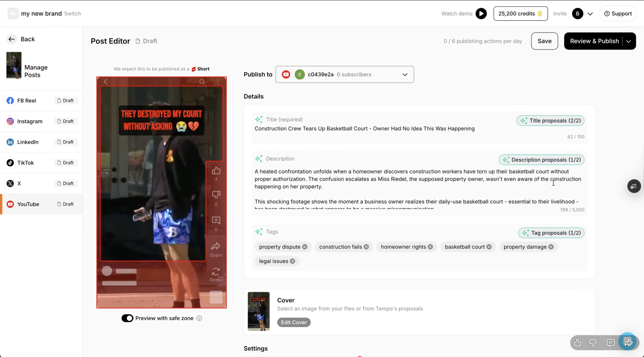The width and height of the screenshot is (644, 357).
Task: Click the info icon beside safe zone
Action: coord(199,318)
